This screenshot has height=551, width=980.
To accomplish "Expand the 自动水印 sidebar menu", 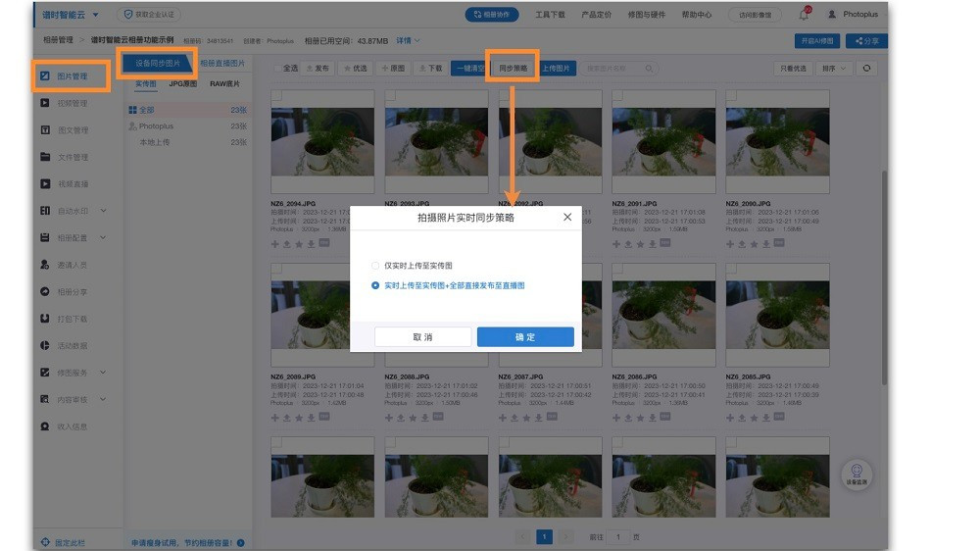I will click(x=102, y=211).
